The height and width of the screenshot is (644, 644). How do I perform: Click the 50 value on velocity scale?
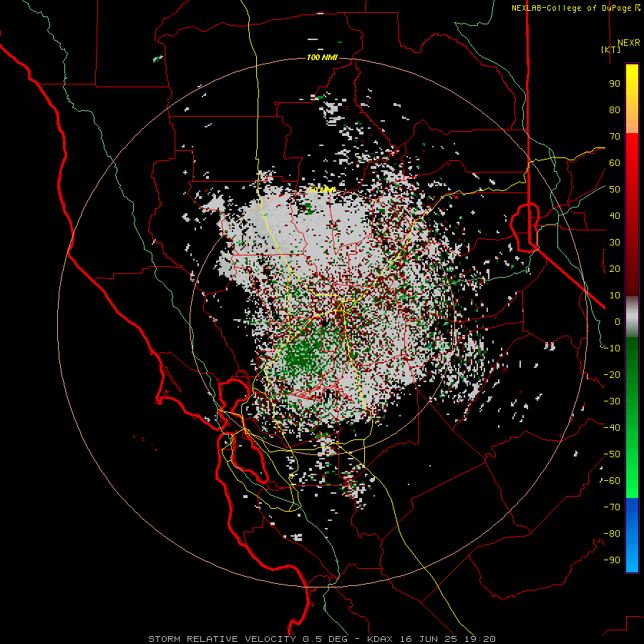click(615, 190)
